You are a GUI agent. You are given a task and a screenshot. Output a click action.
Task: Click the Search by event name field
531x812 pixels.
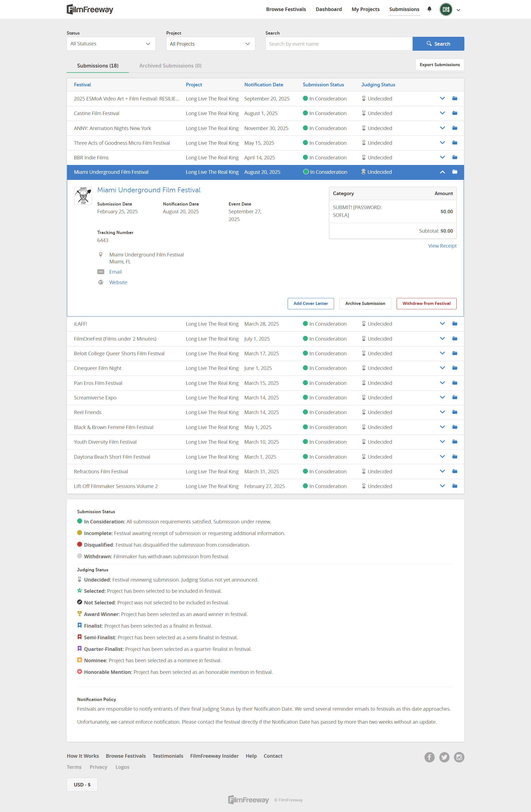coord(339,44)
